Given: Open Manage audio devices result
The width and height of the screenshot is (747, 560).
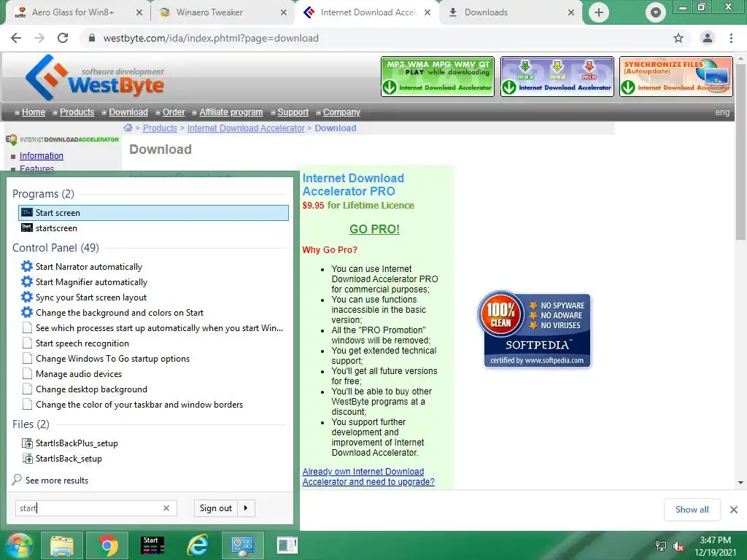Looking at the screenshot, I should (153, 374).
